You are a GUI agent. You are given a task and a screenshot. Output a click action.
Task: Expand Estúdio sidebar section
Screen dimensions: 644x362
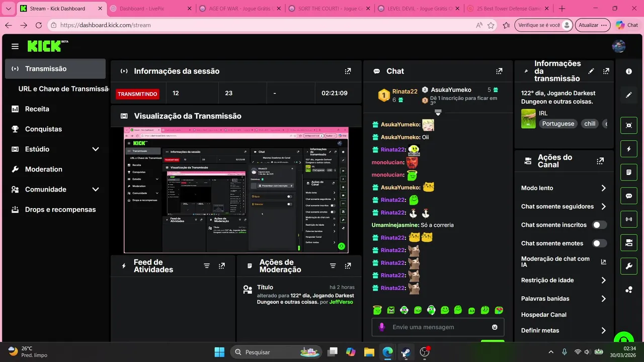(x=96, y=149)
